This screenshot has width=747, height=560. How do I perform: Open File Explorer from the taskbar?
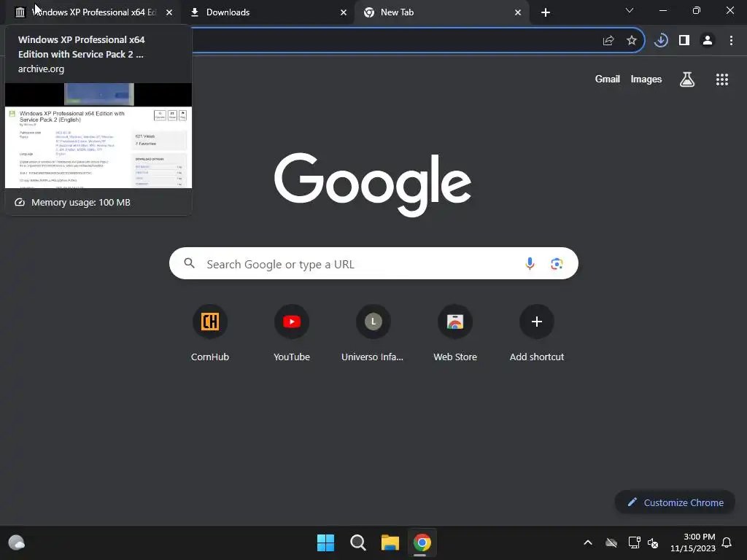point(390,542)
